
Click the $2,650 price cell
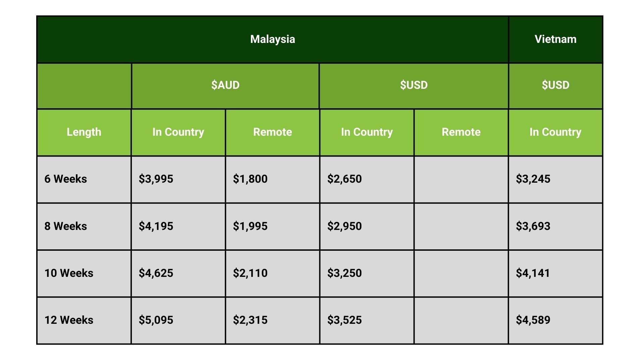tap(367, 179)
